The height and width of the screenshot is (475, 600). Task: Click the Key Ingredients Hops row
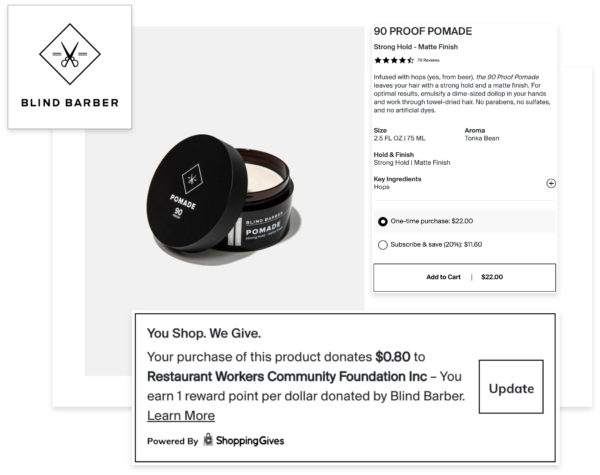465,183
